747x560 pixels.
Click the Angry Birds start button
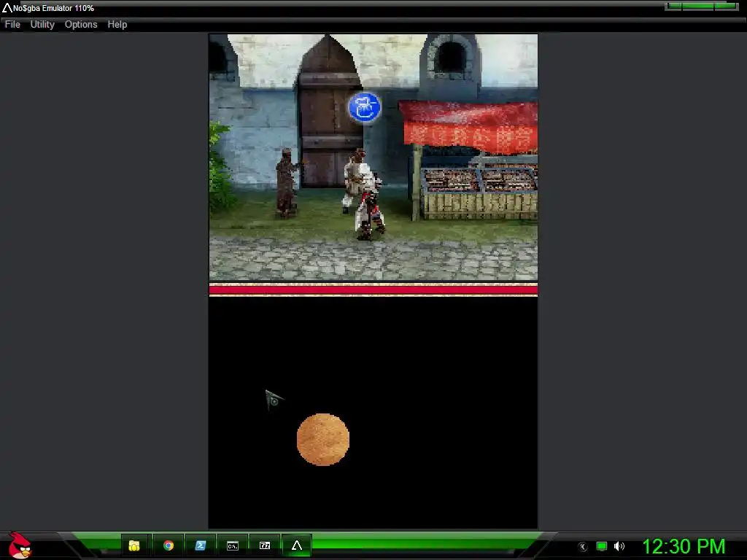pyautogui.click(x=20, y=545)
